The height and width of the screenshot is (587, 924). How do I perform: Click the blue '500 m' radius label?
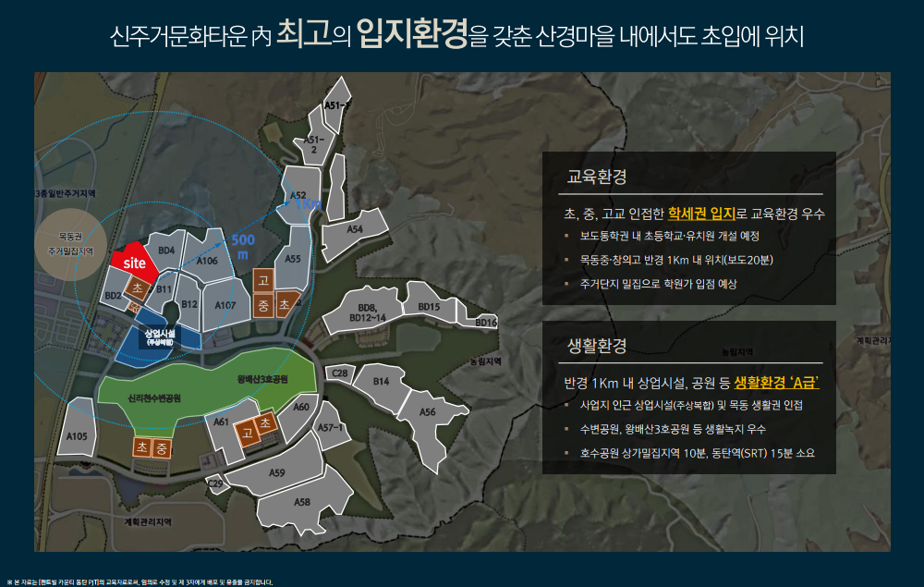[x=243, y=248]
